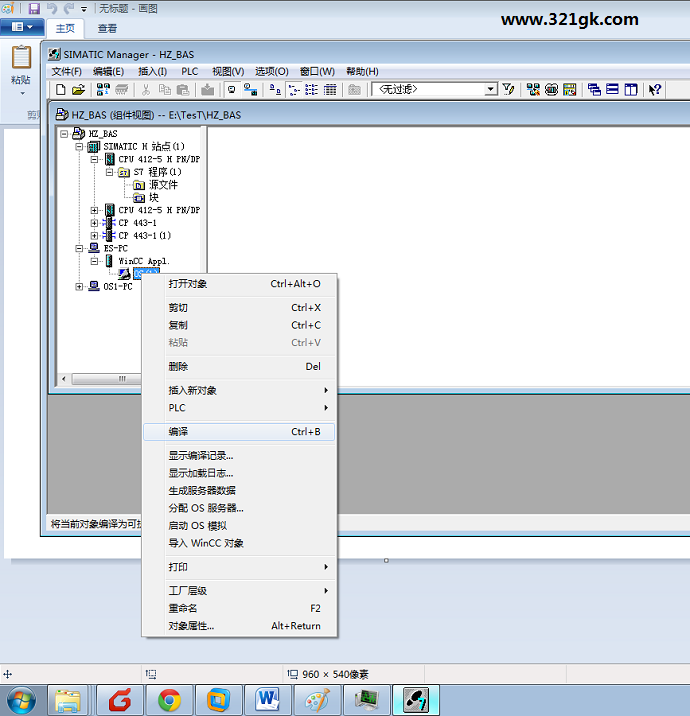
Task: Open the 编辑(E) menu
Action: (108, 72)
